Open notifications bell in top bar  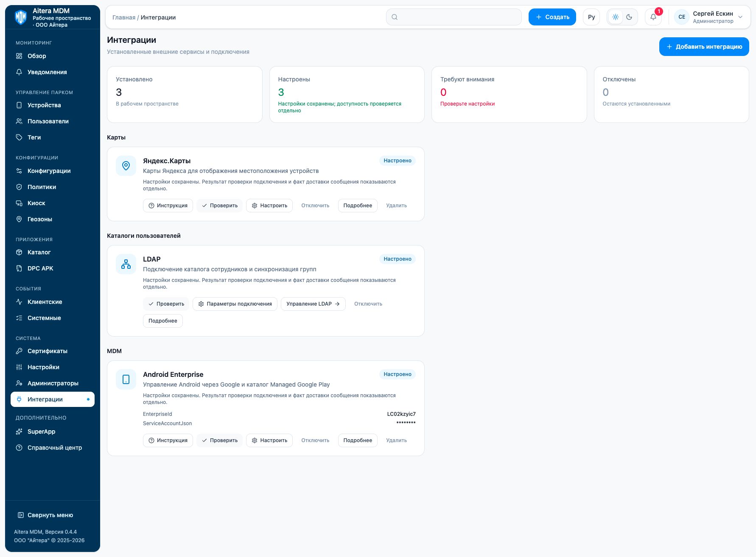[653, 17]
